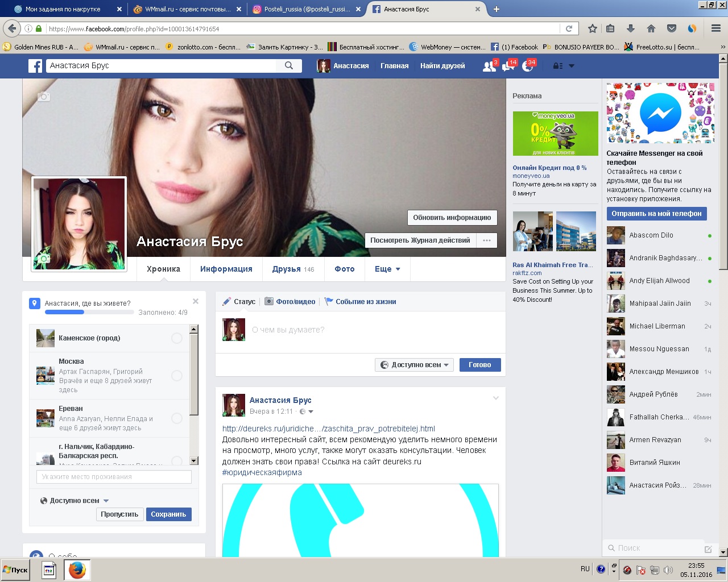Open the compose new message icon in chat
The image size is (728, 582).
point(708,549)
